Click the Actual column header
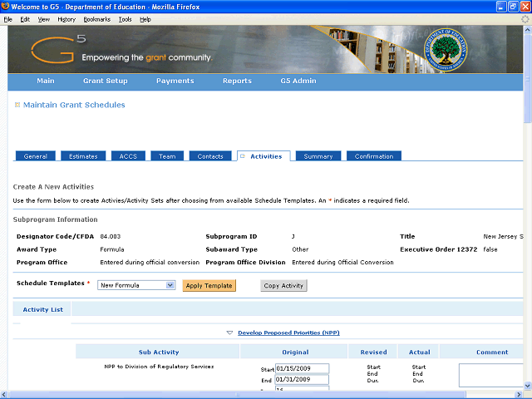 pos(419,352)
